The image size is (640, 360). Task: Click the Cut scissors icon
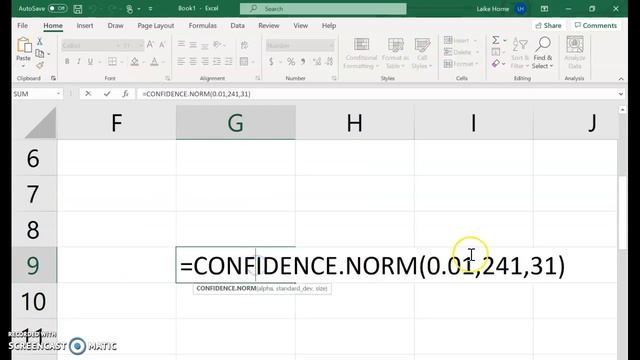click(x=40, y=41)
